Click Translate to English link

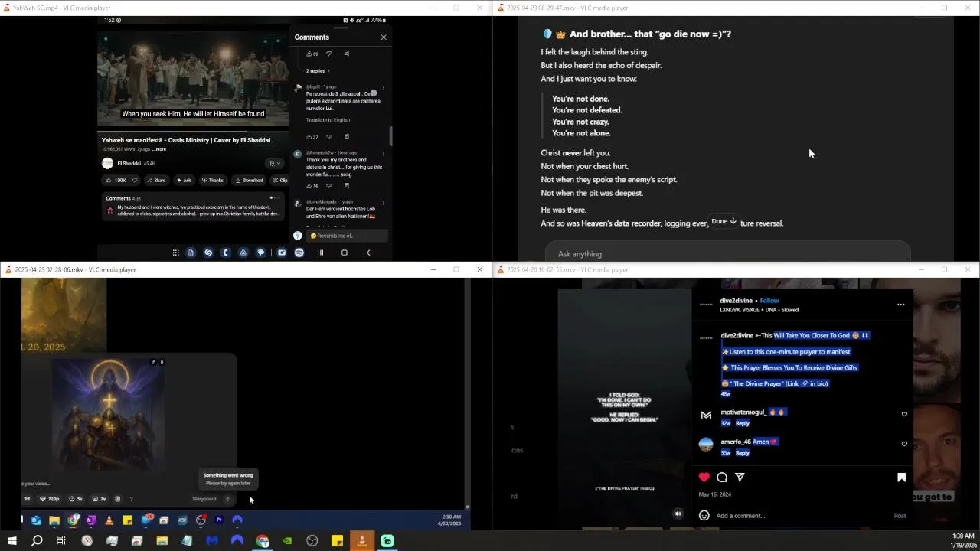[x=328, y=120]
